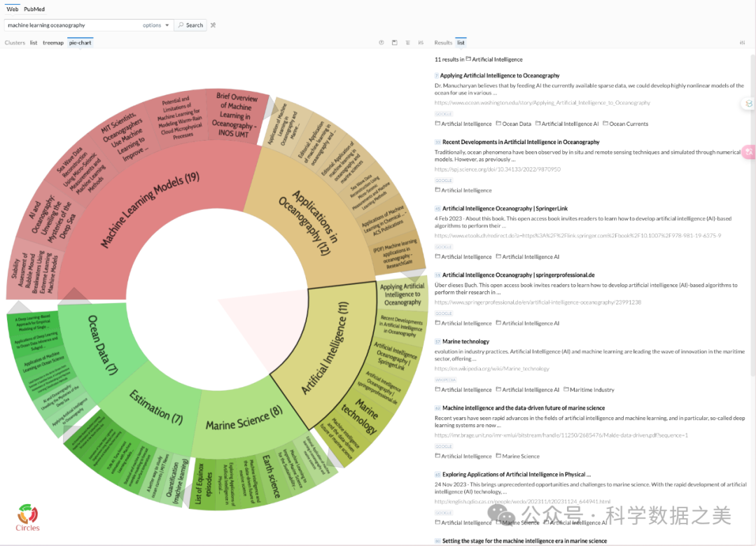Screen dimensions: 756x546
Task: Click the floating assistant icon at right edge
Action: (x=748, y=104)
